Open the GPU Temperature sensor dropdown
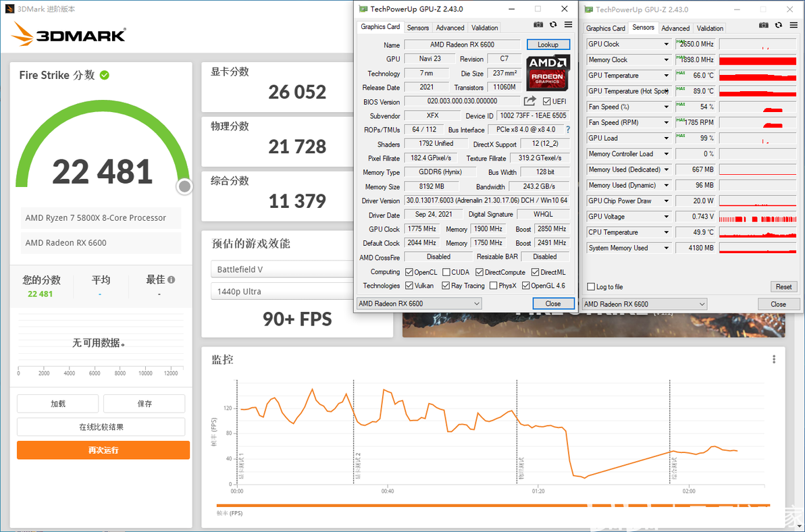The image size is (805, 532). (x=667, y=76)
